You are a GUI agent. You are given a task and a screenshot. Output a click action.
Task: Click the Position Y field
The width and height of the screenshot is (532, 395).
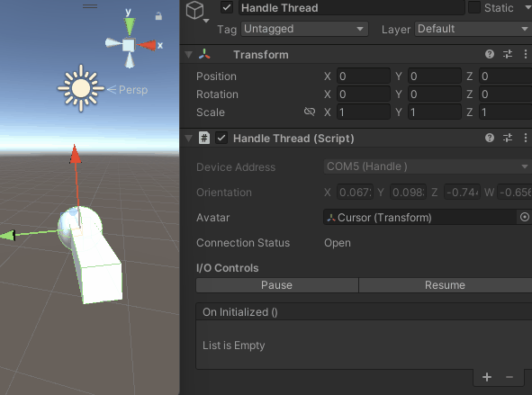point(435,76)
